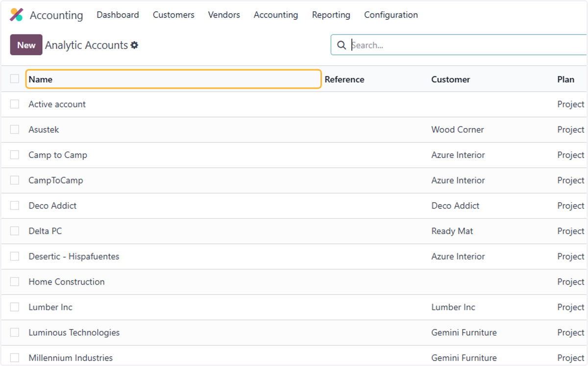Click Analytic Accounts breadcrumb title
The height and width of the screenshot is (366, 588).
87,45
